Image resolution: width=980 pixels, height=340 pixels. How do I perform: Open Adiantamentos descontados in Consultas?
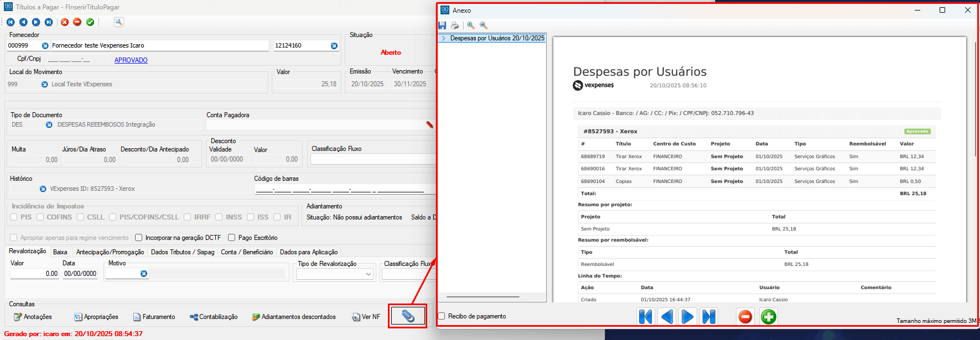(x=294, y=317)
